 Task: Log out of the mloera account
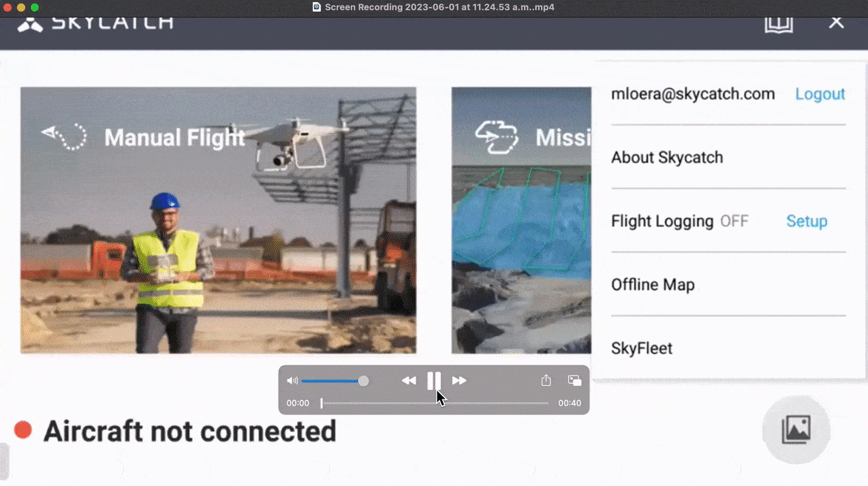tap(820, 94)
